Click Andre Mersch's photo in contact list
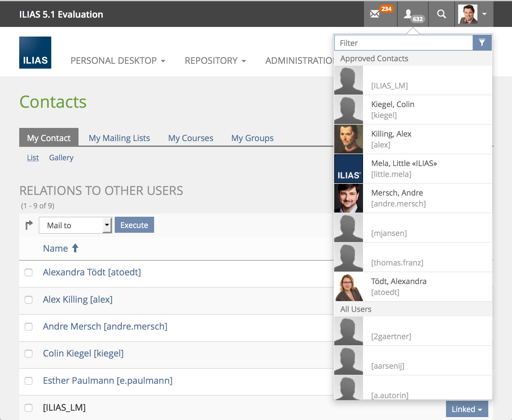Image resolution: width=512 pixels, height=420 pixels. click(349, 198)
